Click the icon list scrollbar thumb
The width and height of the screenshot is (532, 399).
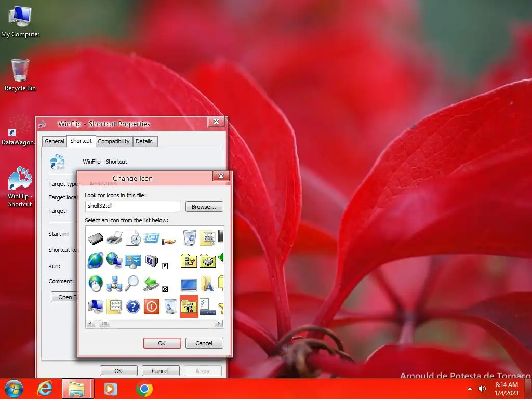point(105,323)
